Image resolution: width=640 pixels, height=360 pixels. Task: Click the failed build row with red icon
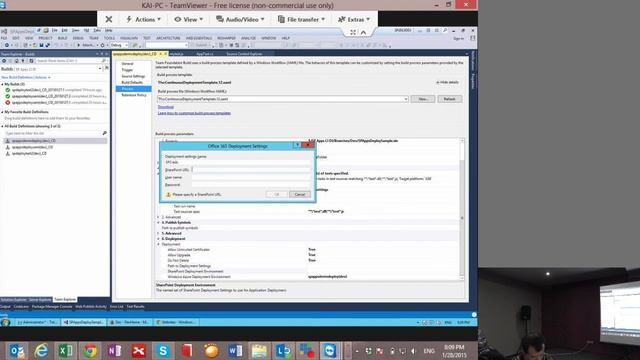pos(55,102)
